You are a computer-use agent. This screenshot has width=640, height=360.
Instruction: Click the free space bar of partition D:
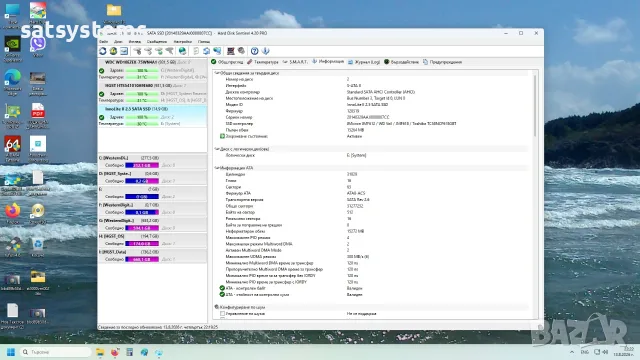142,181
